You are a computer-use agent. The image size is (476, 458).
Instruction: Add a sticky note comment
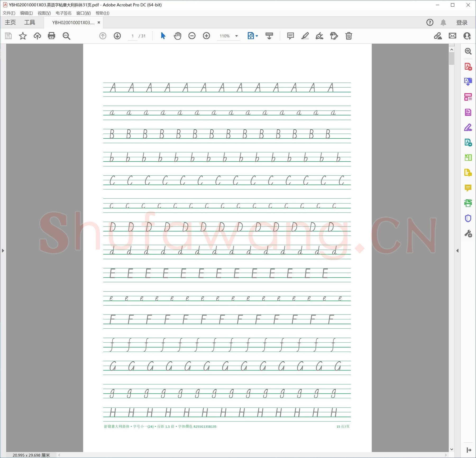point(291,36)
